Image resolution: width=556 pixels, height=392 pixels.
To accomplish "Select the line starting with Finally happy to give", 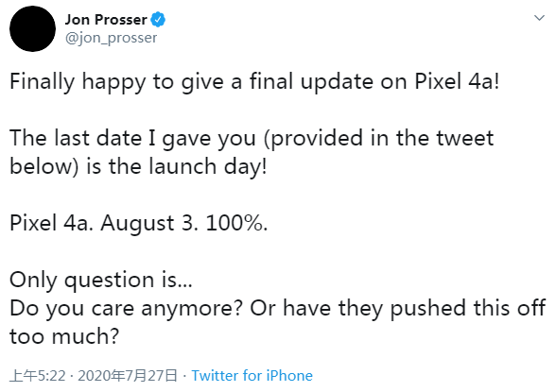I will tap(254, 82).
